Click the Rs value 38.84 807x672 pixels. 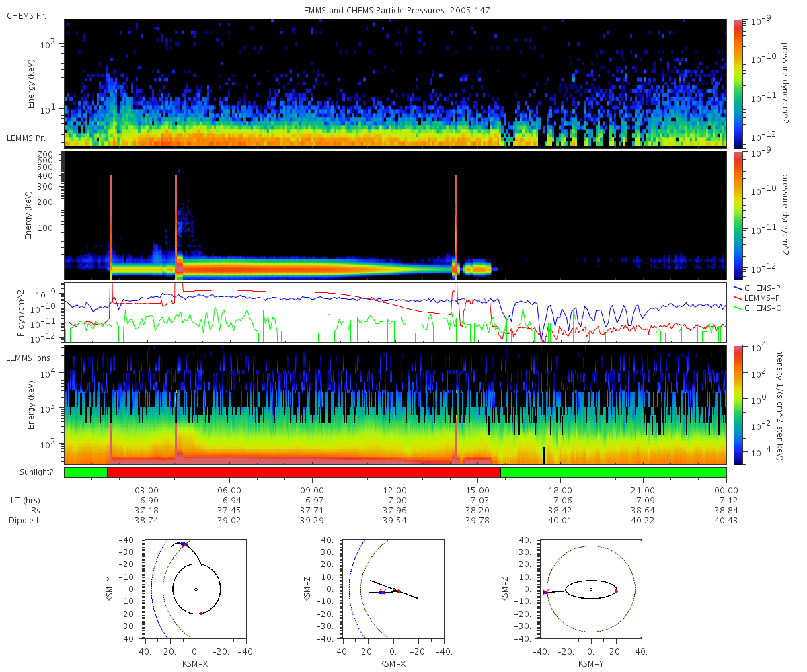pos(726,511)
